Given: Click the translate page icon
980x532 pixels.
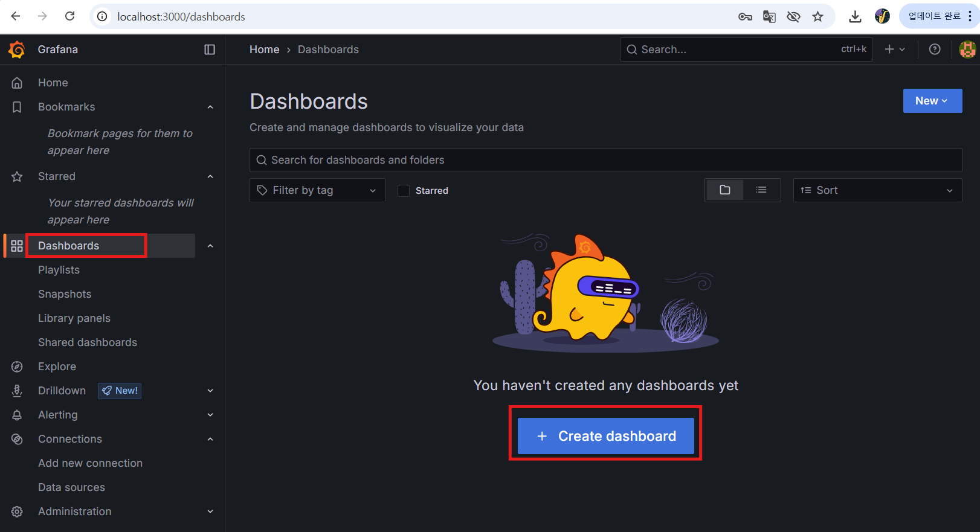Looking at the screenshot, I should (769, 17).
